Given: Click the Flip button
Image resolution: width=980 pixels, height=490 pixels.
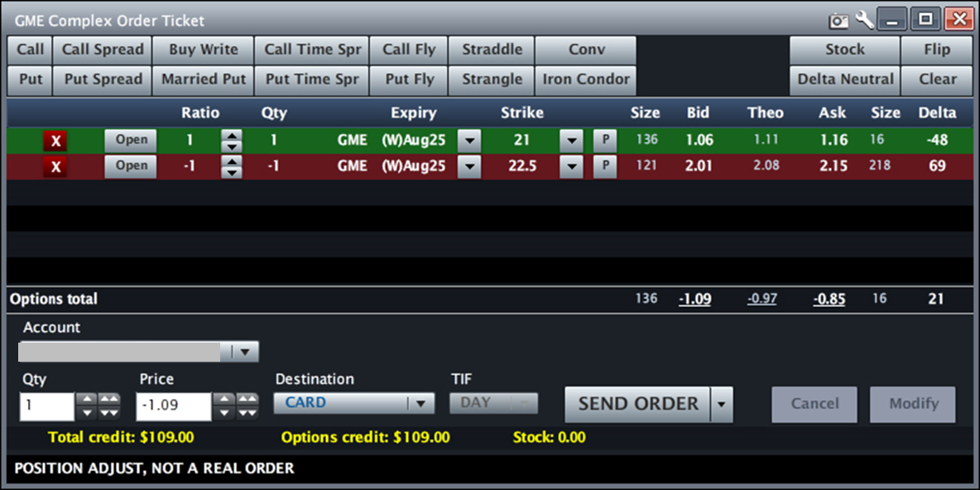Looking at the screenshot, I should coord(937,50).
